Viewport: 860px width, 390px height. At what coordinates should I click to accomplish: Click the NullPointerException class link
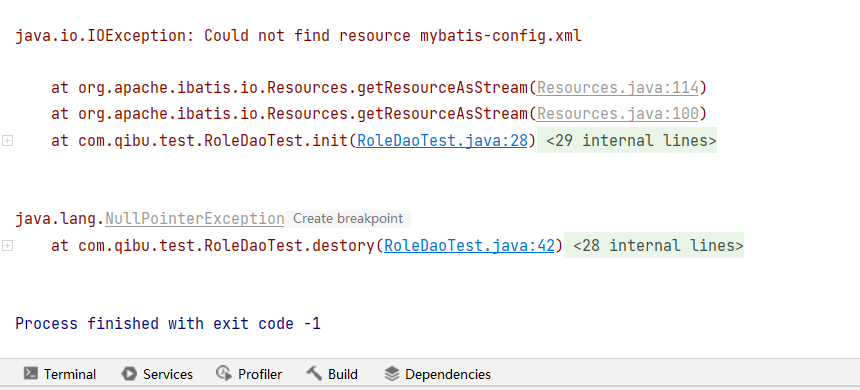(x=195, y=219)
